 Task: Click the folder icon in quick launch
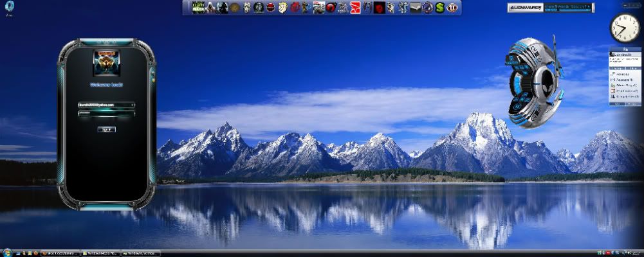(30, 253)
